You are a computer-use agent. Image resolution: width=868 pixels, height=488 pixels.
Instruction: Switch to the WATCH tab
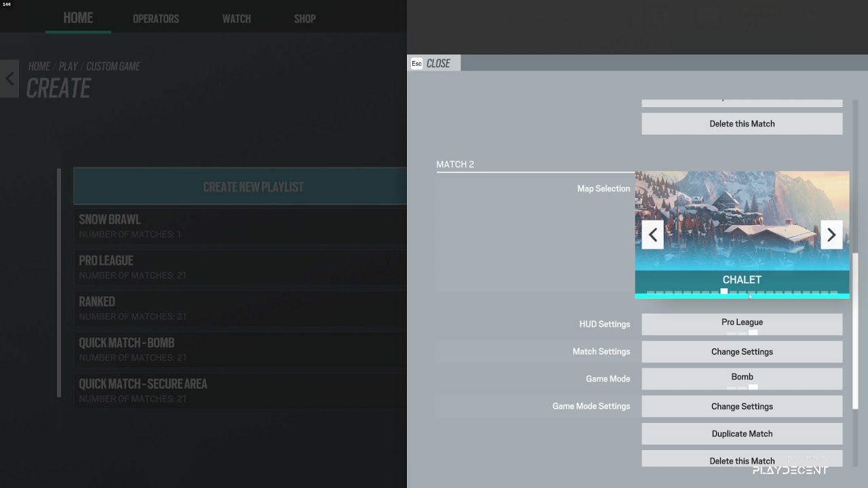[237, 19]
